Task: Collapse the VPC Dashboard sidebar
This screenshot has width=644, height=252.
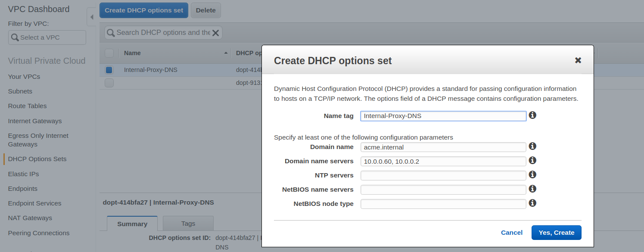Action: tap(91, 17)
